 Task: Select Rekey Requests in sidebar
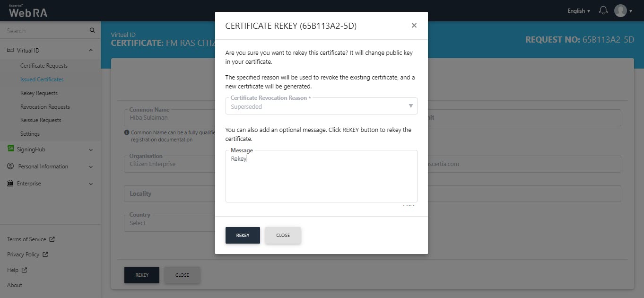[39, 93]
